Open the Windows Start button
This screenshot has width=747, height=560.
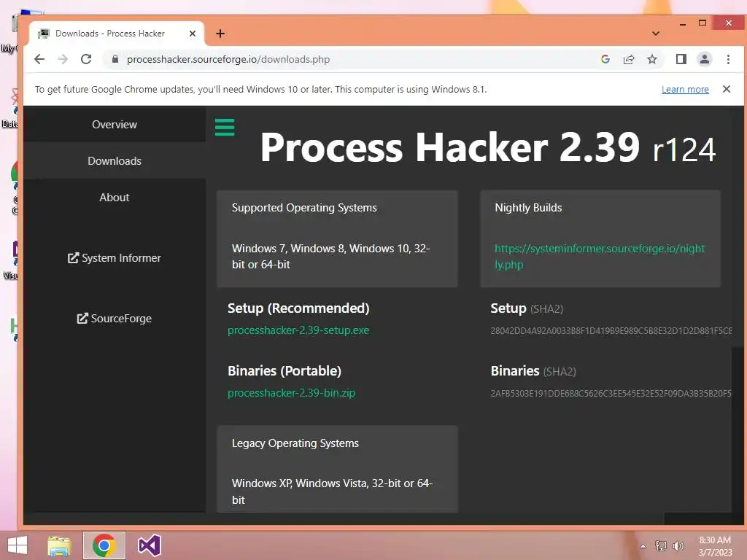pos(18,545)
